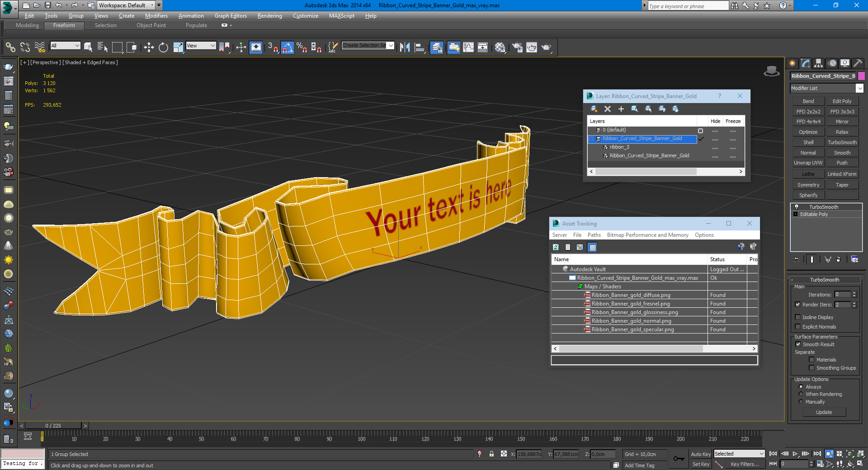868x470 pixels.
Task: Play animation button
Action: pos(795,454)
